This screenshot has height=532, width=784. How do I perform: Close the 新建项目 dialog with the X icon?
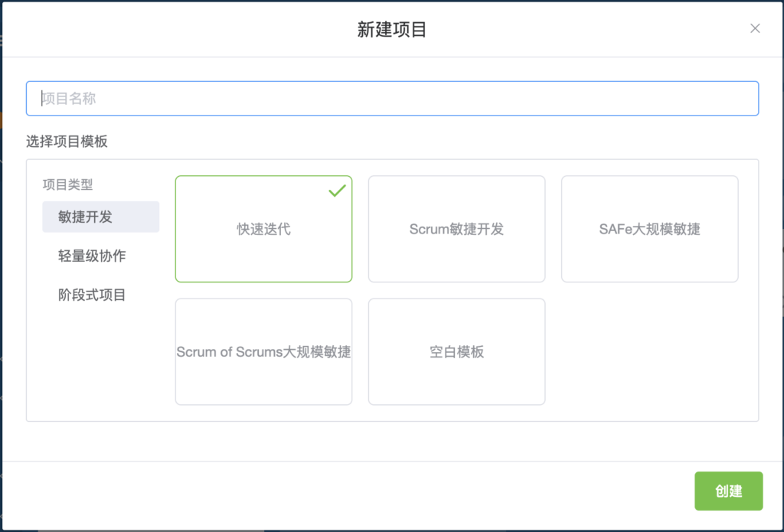tap(755, 29)
